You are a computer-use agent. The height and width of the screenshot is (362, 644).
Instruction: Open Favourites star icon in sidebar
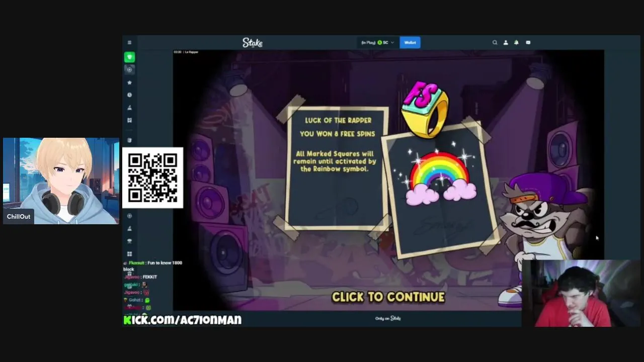click(x=129, y=82)
